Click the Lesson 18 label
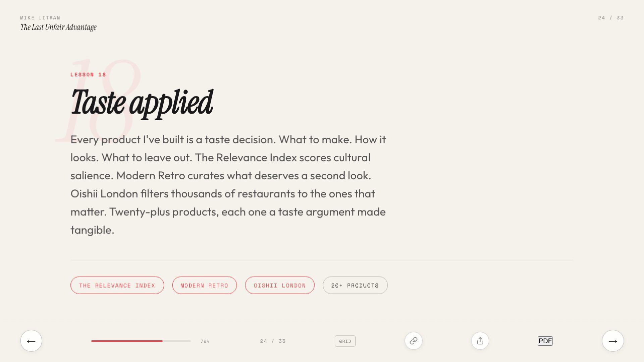644x362 pixels. (x=88, y=74)
